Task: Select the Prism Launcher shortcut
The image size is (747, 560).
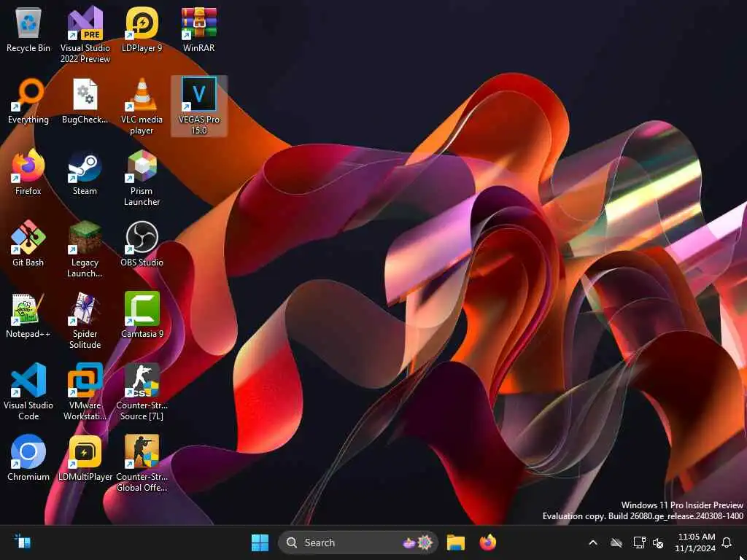Action: [x=142, y=178]
